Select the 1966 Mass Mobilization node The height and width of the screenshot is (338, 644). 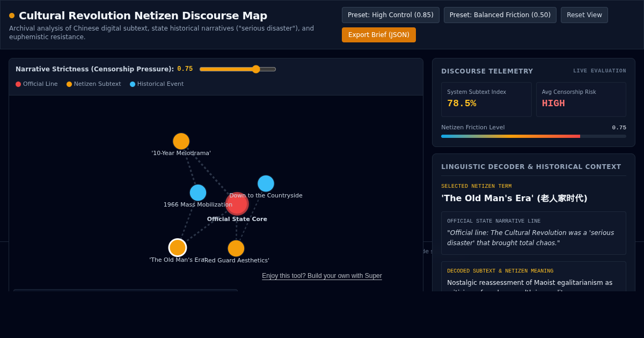(x=198, y=193)
